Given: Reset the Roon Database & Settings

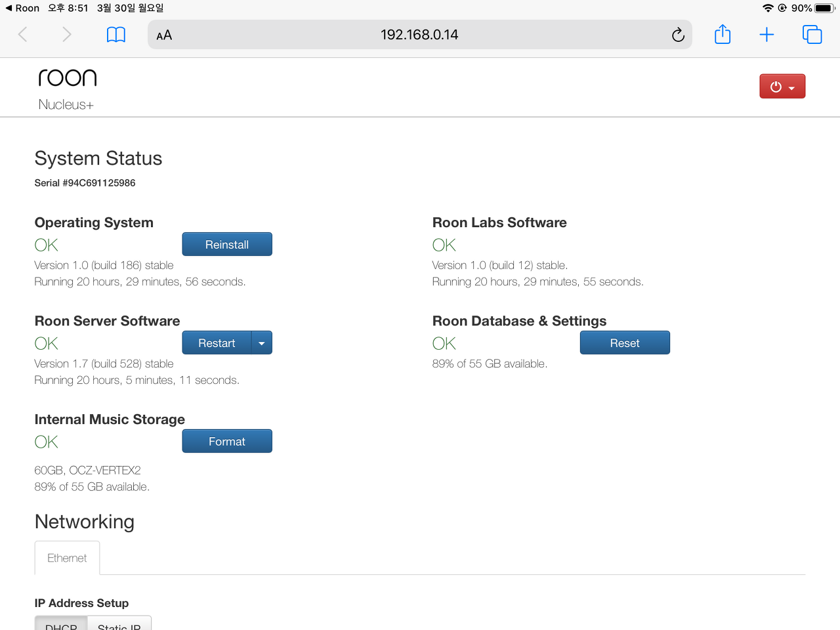Looking at the screenshot, I should [x=625, y=343].
